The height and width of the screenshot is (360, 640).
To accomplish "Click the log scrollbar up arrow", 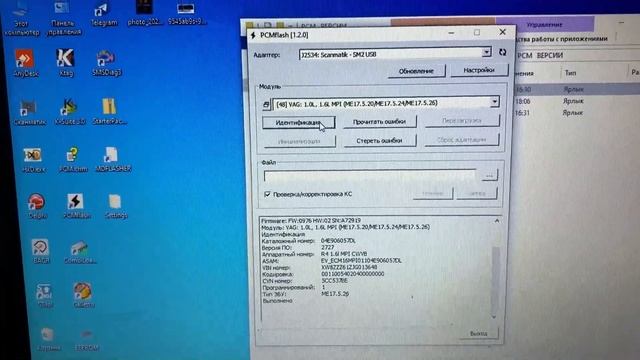I will click(497, 221).
